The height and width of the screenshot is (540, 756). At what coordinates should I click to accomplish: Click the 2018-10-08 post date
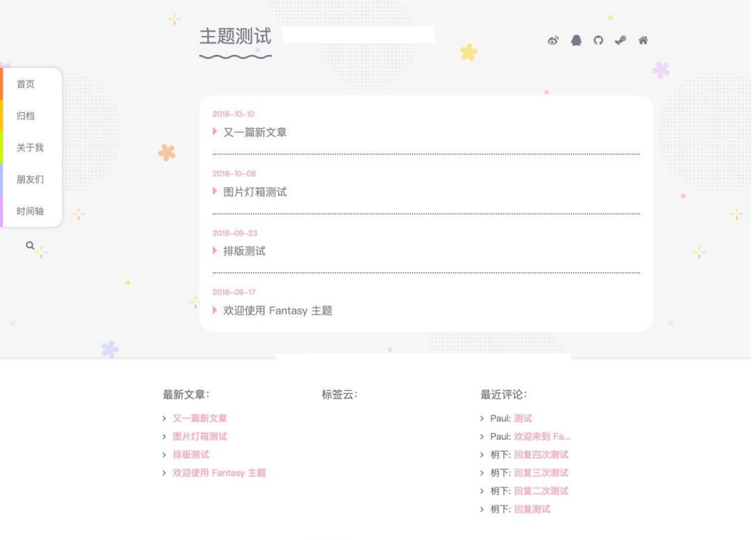tap(234, 174)
